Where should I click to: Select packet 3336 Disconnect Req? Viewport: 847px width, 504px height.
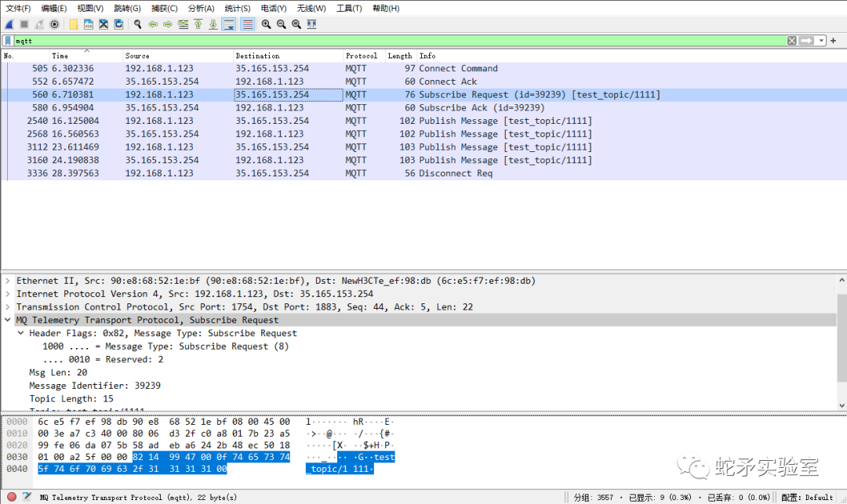(423, 173)
